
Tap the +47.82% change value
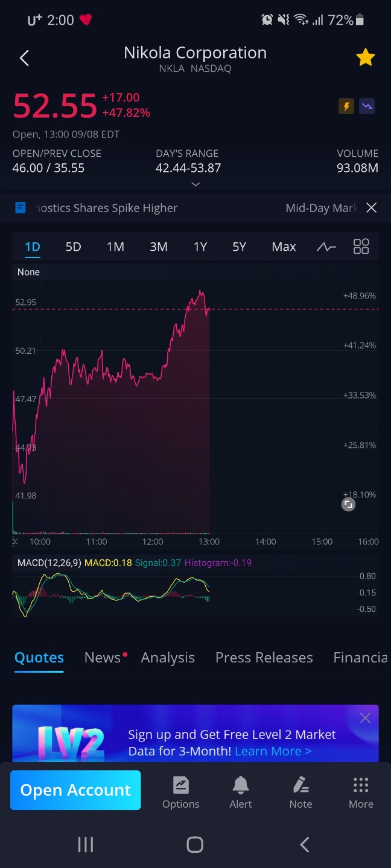126,113
